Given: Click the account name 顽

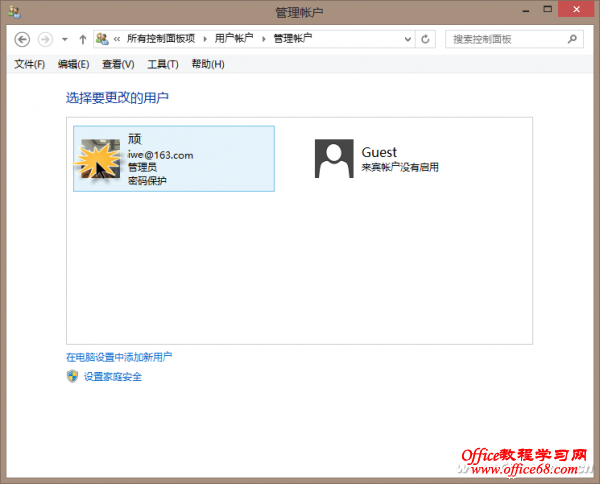Looking at the screenshot, I should click(x=135, y=139).
